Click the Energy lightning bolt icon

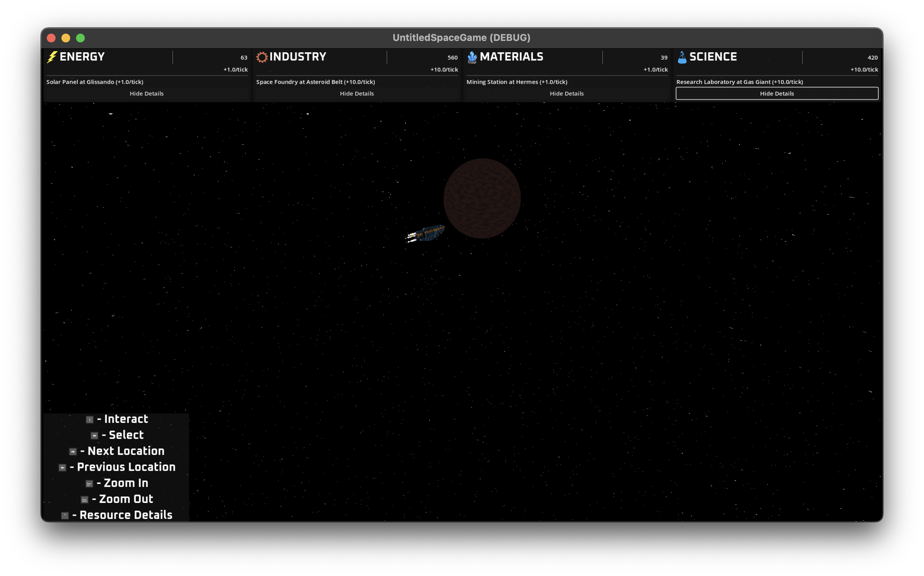point(52,57)
